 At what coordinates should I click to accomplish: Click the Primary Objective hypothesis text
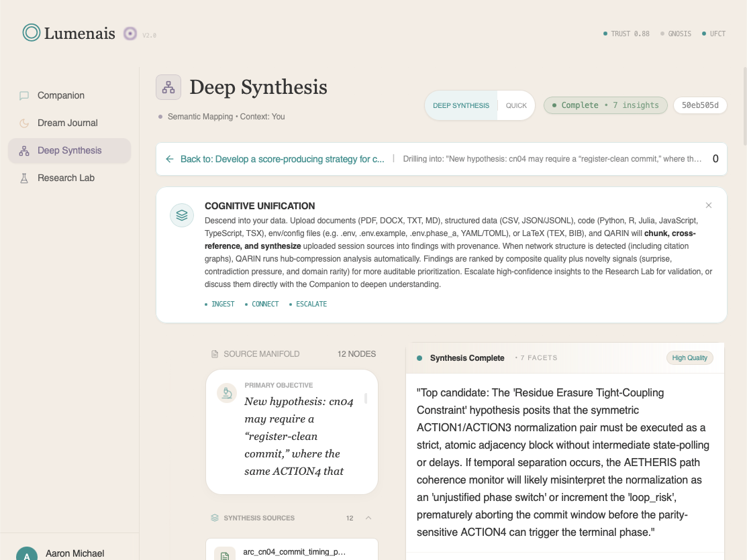point(299,436)
